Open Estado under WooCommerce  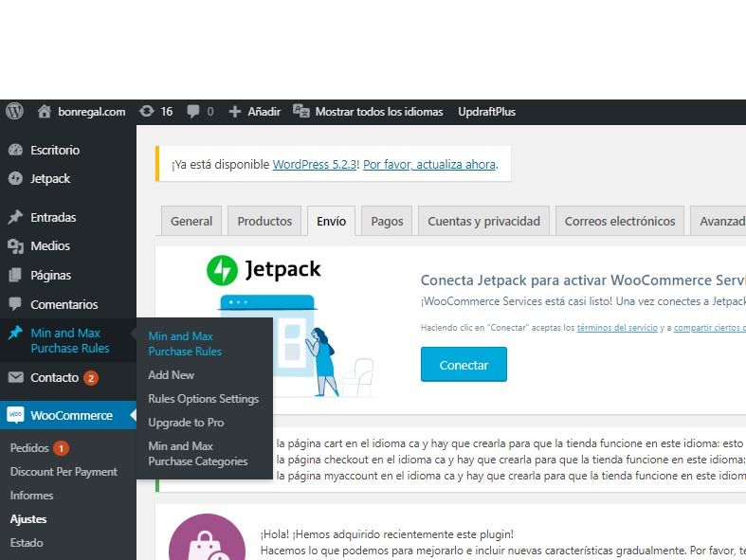point(27,543)
